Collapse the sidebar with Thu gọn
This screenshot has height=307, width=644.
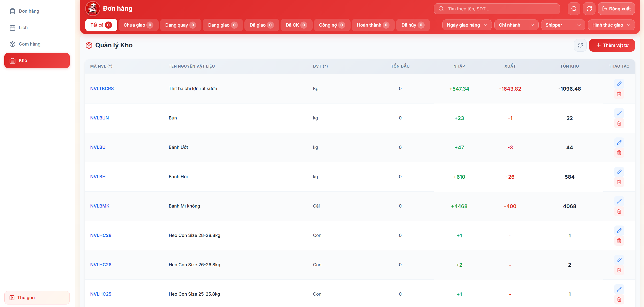(37, 298)
